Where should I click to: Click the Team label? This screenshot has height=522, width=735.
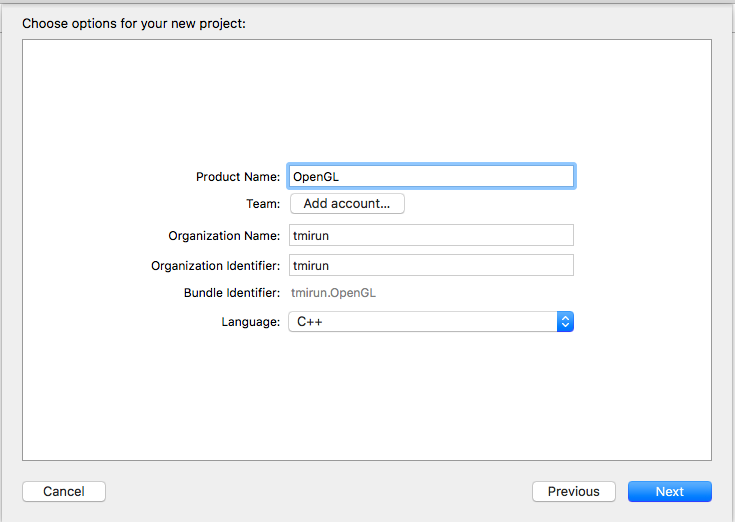tap(262, 203)
